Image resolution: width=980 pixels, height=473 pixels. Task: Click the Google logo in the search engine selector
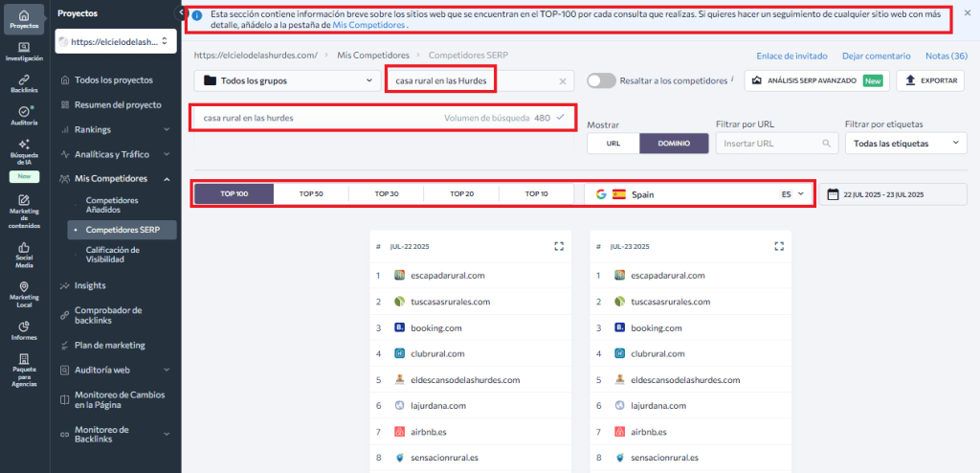601,194
